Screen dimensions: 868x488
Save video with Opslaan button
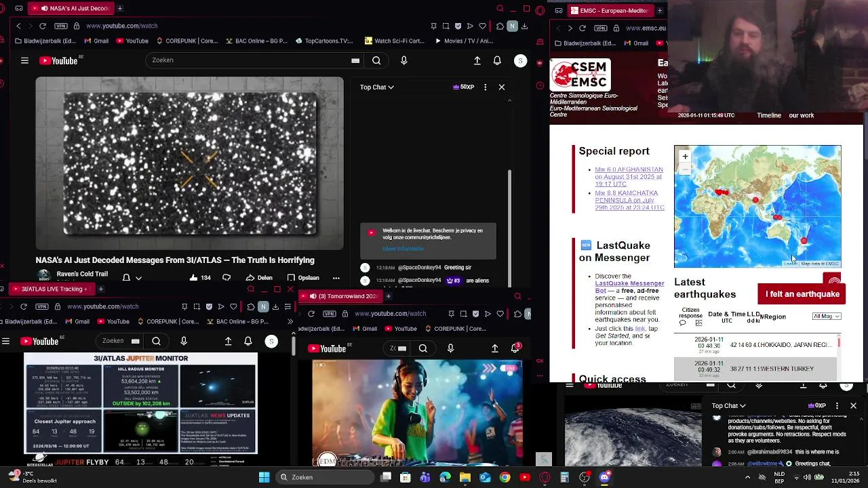pos(302,277)
